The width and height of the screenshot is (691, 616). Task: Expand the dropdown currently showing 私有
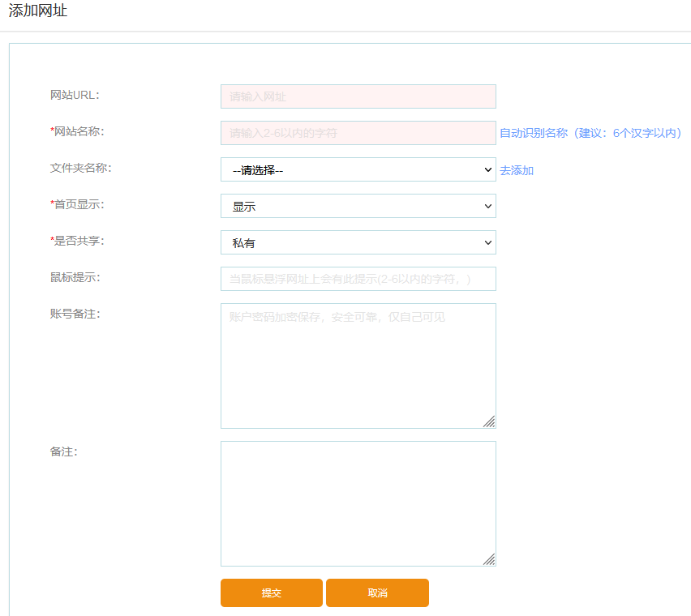[487, 242]
